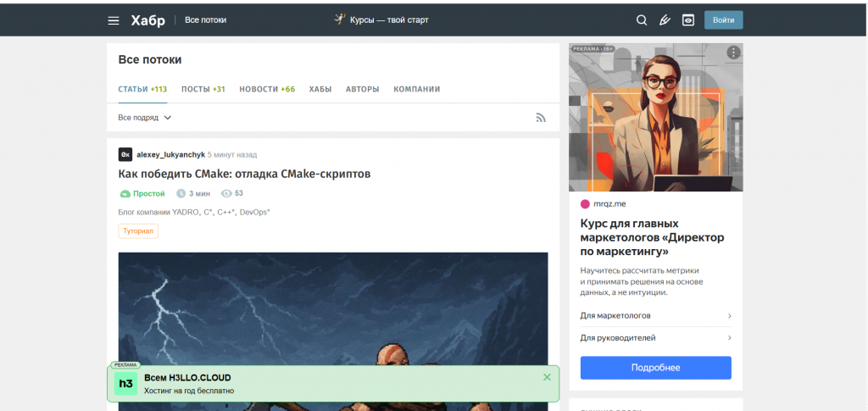Switch to the Посты +31 tab

(x=203, y=89)
